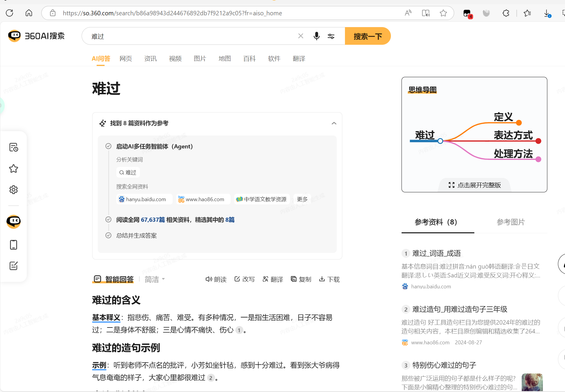Open the 中学语文教学资源 source chip
Image resolution: width=565 pixels, height=392 pixels.
[262, 199]
